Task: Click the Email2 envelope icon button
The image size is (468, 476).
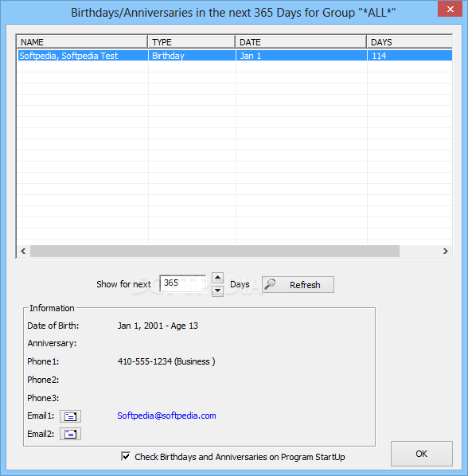Action: [70, 434]
